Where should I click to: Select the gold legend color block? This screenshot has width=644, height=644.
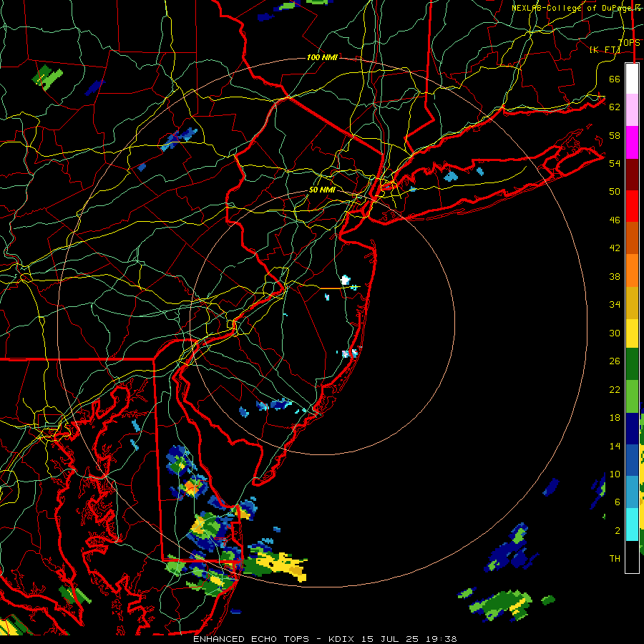click(x=632, y=303)
